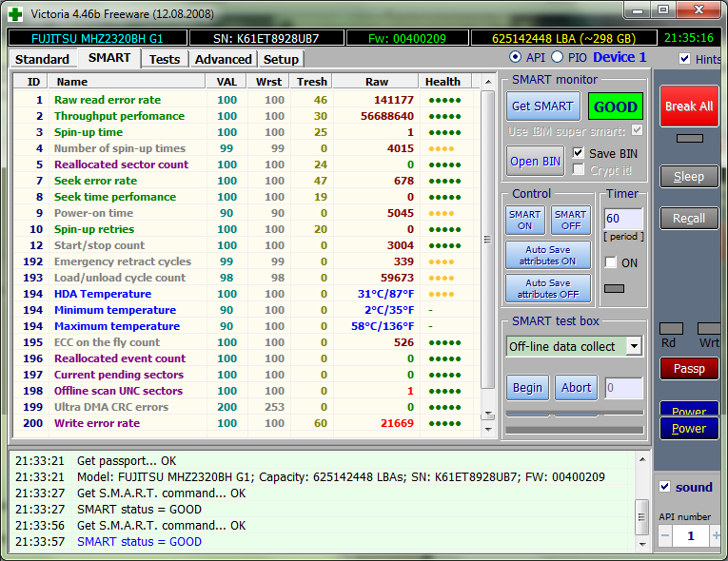Image resolution: width=728 pixels, height=561 pixels.
Task: Click the API number value field
Action: (x=690, y=536)
